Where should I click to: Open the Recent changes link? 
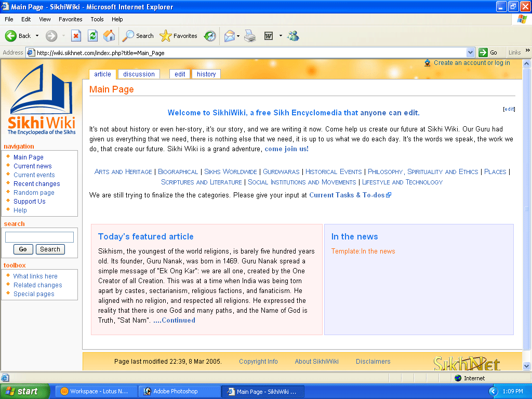tap(37, 184)
